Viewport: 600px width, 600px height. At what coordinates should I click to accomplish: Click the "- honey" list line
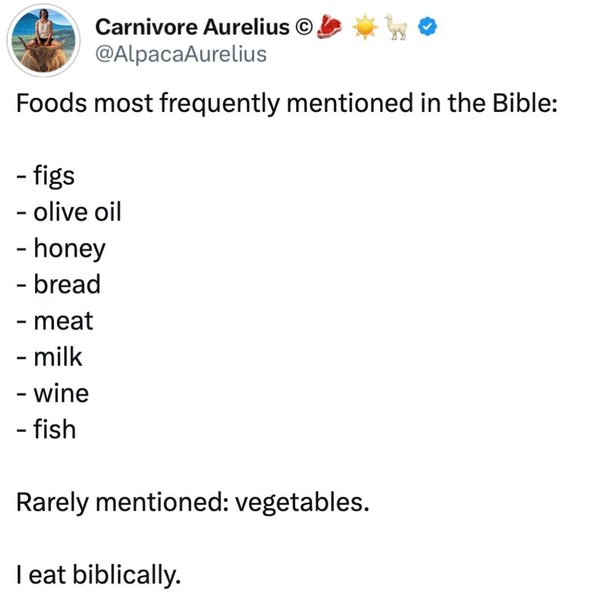[61, 249]
